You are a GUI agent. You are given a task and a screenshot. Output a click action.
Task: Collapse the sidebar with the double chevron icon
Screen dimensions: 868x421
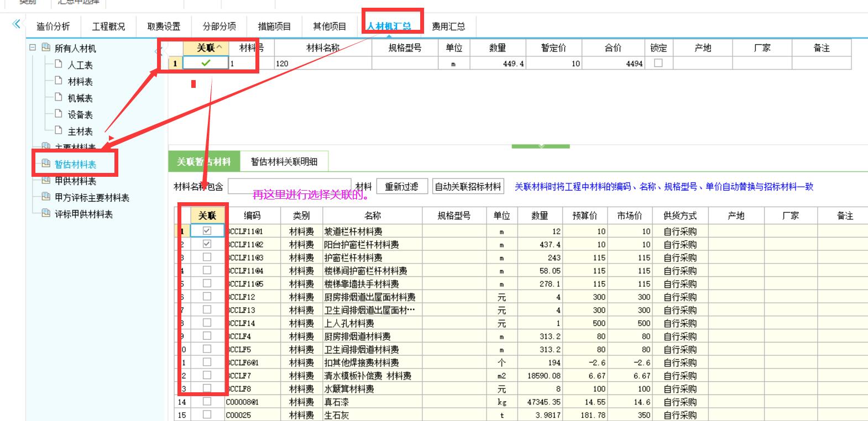[x=16, y=24]
